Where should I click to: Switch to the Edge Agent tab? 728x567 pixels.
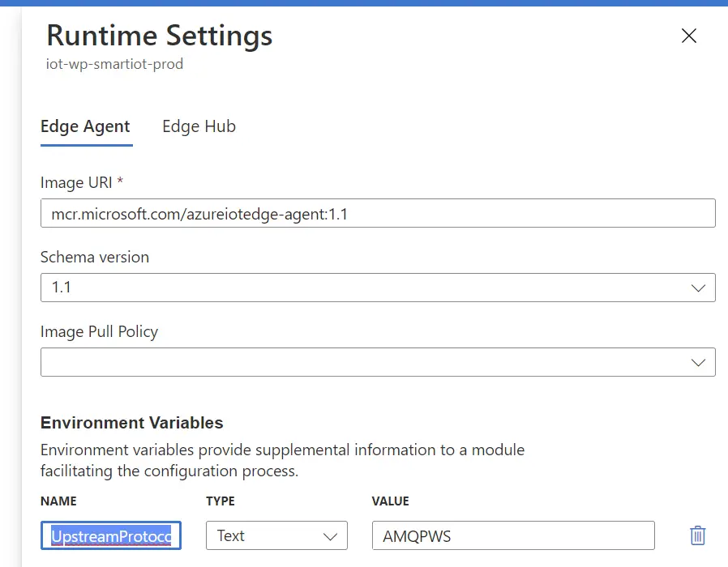(x=85, y=126)
